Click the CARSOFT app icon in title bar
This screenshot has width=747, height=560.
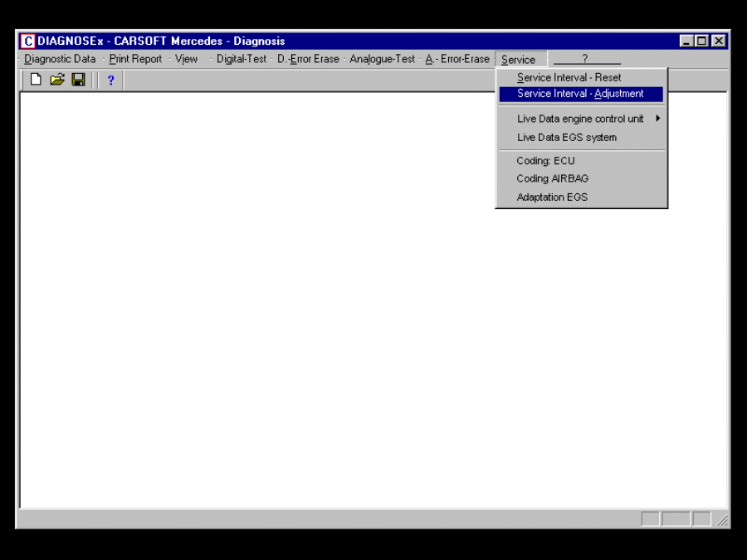click(28, 41)
